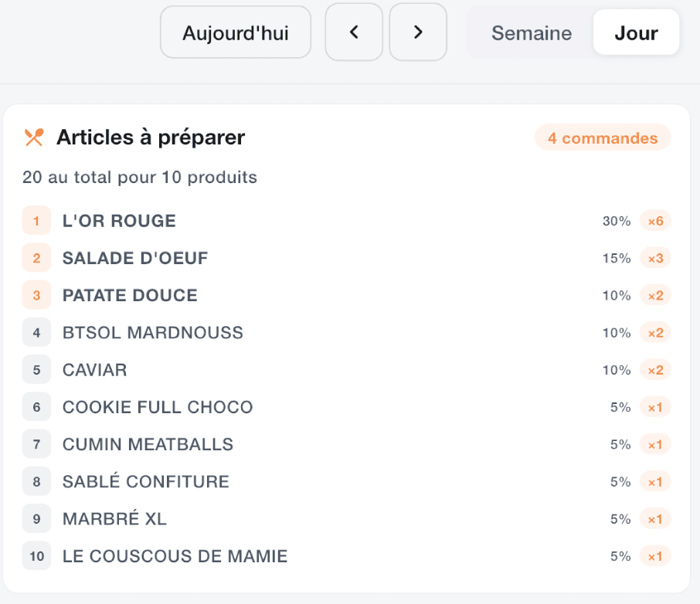Select the CUMIN MEATBALLS item

coord(148,444)
